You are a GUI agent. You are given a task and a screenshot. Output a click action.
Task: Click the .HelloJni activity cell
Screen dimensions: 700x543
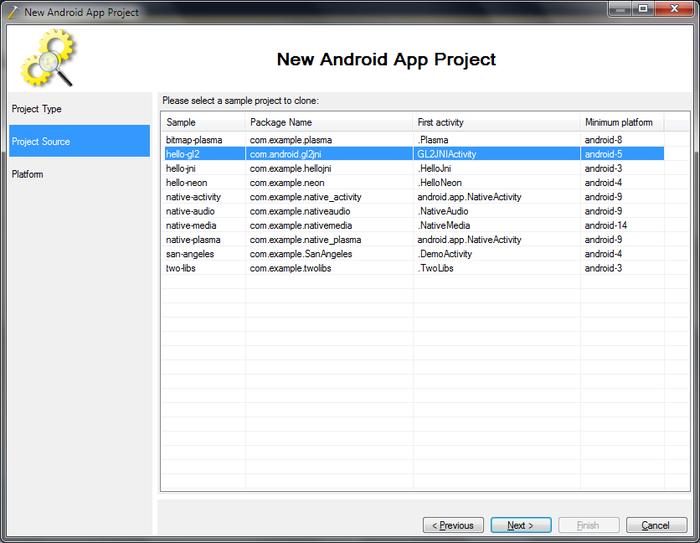434,168
